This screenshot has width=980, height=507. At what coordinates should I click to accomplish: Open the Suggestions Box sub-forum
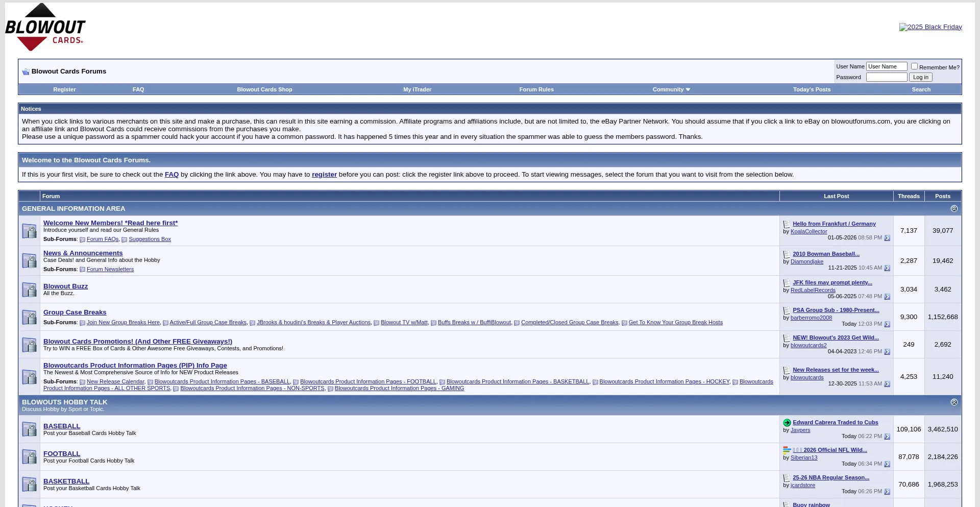click(x=150, y=239)
